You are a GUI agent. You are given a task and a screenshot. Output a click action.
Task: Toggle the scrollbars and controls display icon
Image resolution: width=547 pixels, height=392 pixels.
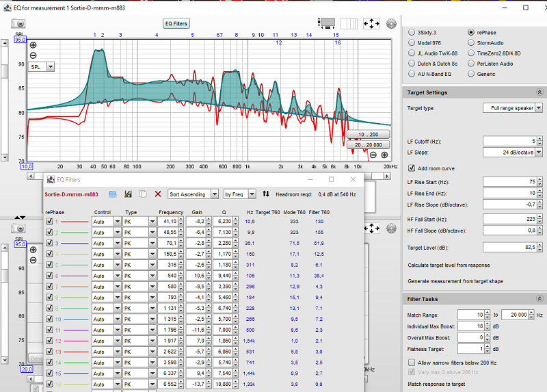tap(327, 23)
